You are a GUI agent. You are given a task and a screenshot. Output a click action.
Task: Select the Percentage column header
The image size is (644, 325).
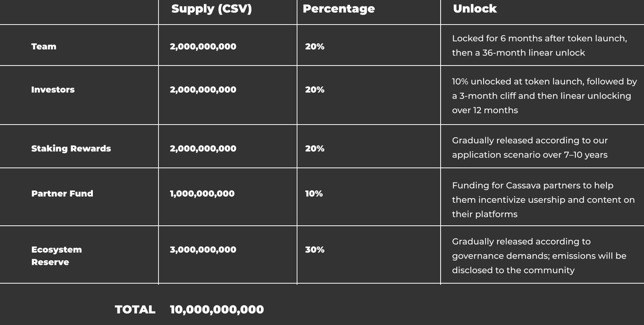(339, 9)
